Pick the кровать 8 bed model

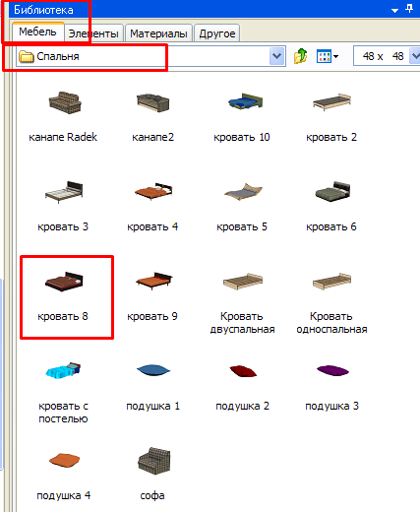[63, 296]
